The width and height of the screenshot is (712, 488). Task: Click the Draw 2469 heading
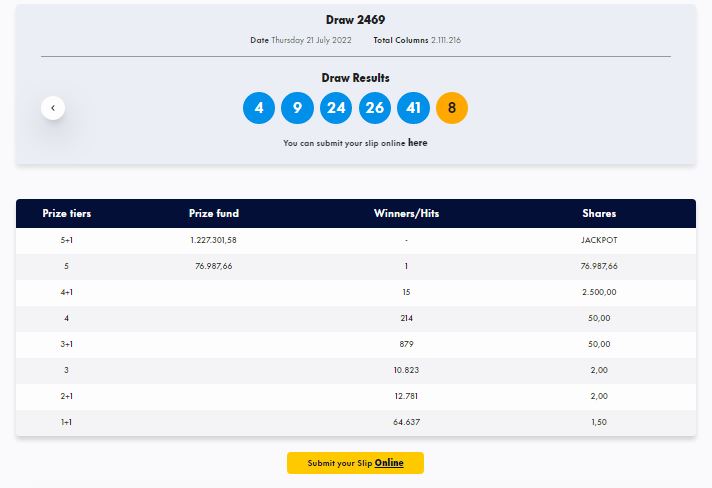pos(356,20)
